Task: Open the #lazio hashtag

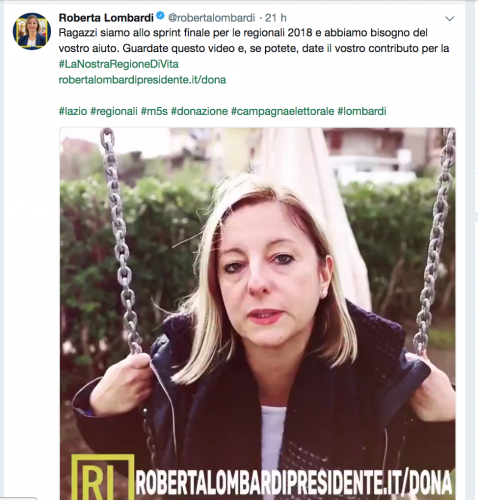Action: [x=73, y=111]
